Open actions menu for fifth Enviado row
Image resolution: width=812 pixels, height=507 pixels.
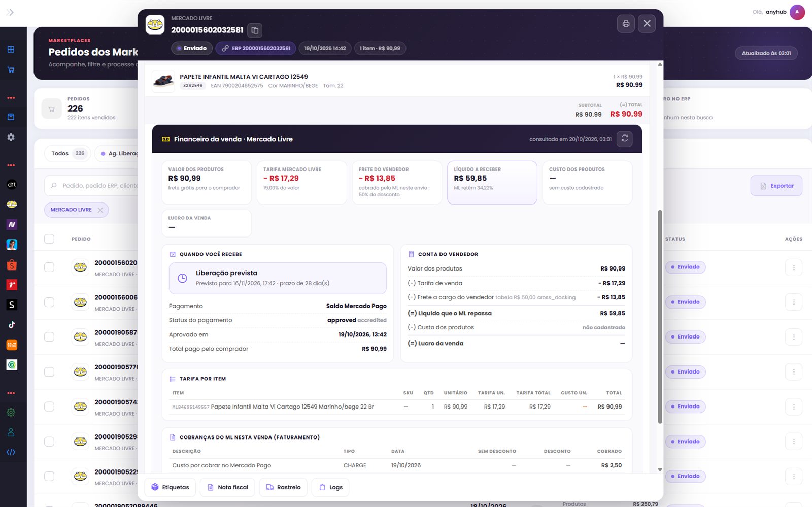pos(794,407)
